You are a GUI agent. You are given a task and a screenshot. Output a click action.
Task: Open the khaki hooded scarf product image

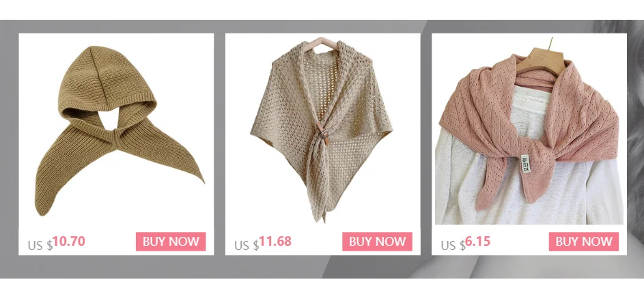tap(119, 130)
